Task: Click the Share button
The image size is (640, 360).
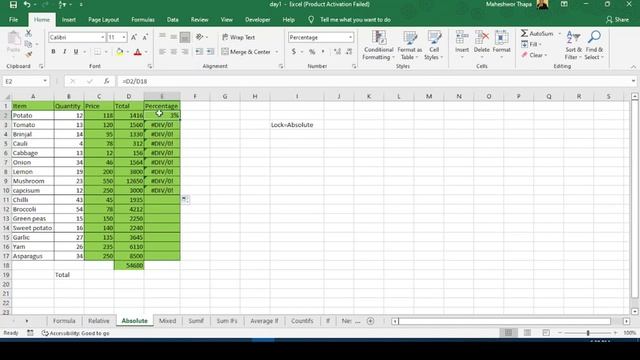Action: point(617,20)
